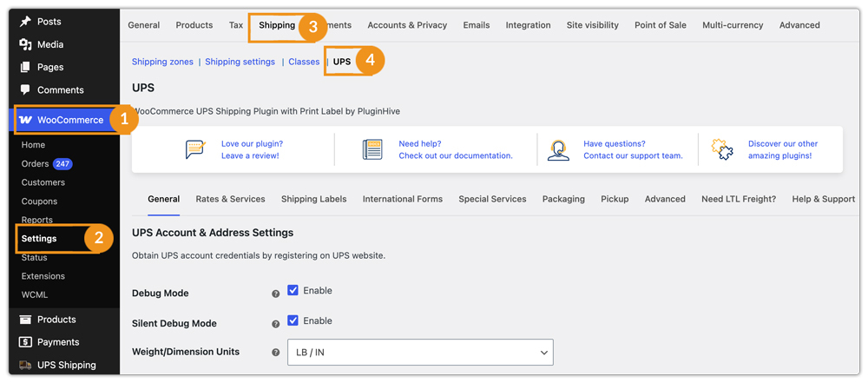Click the Payments dollar icon
Viewport: 868px width, 383px height.
[x=25, y=342]
